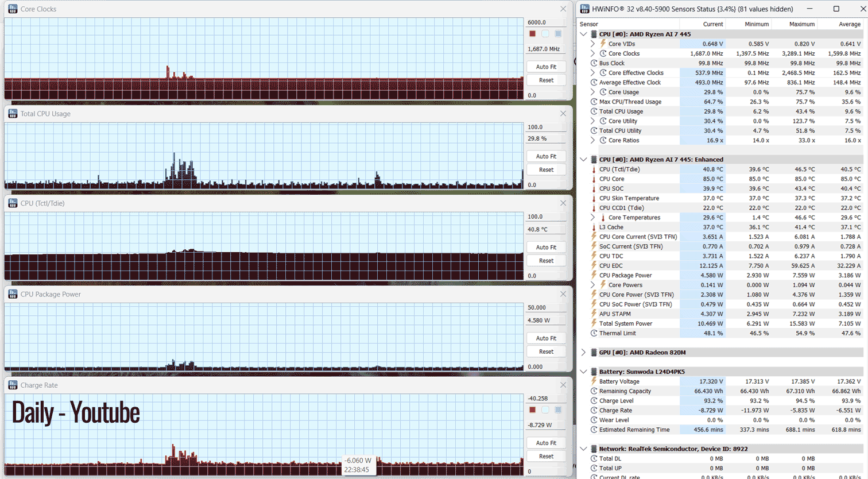This screenshot has width=868, height=479.
Task: Pick the red color swatch in the Core Clocks graph window
Action: (x=533, y=34)
